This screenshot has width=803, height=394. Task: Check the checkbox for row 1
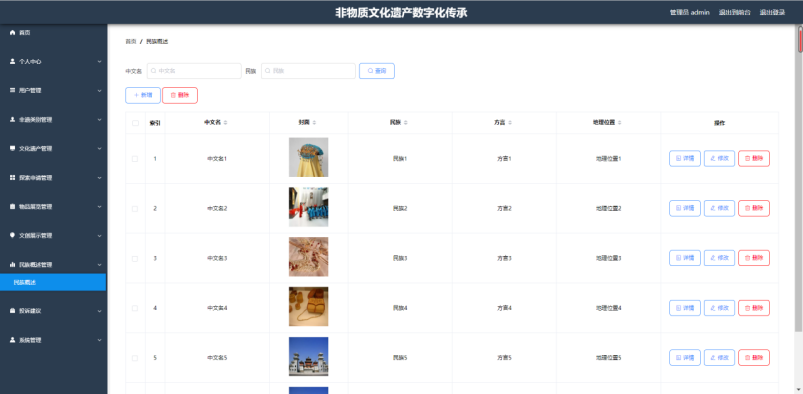click(x=135, y=159)
